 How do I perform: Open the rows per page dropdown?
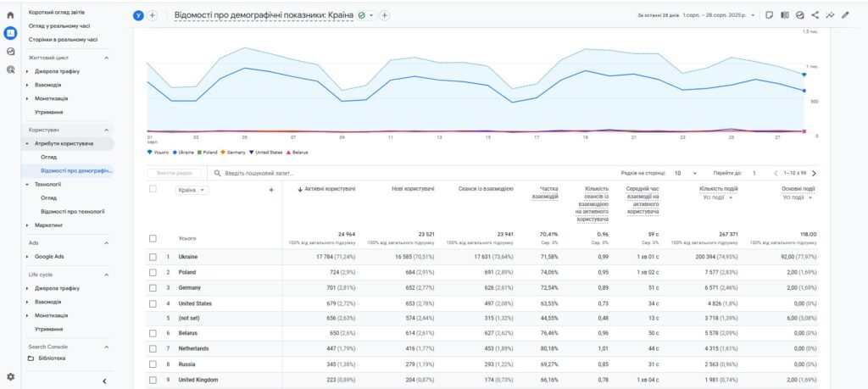coord(685,173)
